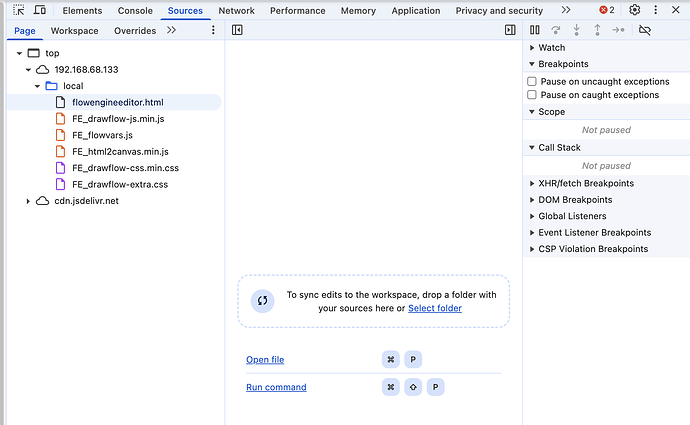
Task: Show more DevTools tabs chevron
Action: [x=566, y=10]
